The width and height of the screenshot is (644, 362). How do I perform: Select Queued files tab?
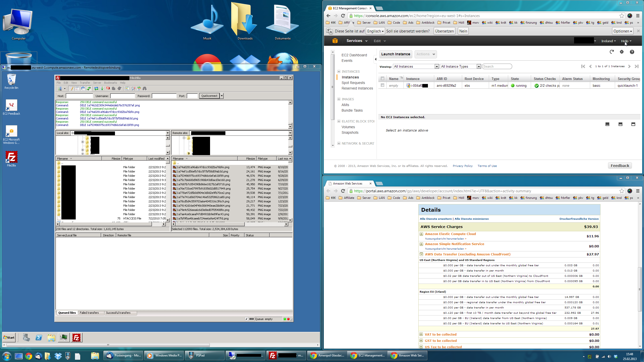pyautogui.click(x=67, y=313)
